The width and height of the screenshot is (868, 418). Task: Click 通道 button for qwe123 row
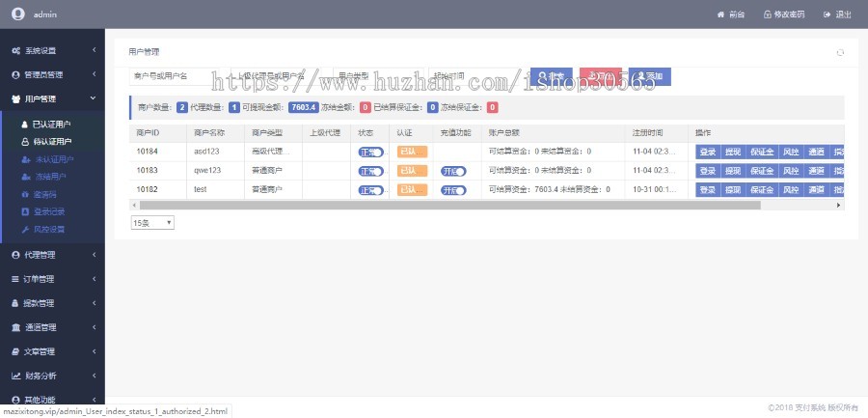point(816,171)
